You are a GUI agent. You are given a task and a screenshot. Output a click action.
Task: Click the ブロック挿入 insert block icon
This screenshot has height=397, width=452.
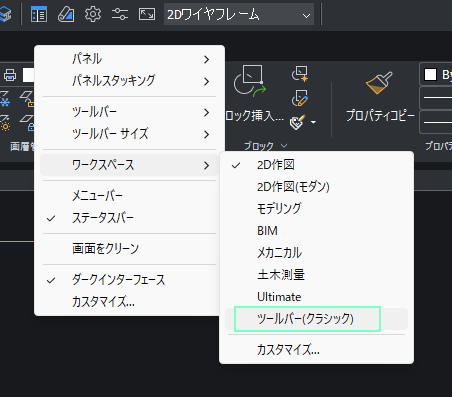point(249,81)
